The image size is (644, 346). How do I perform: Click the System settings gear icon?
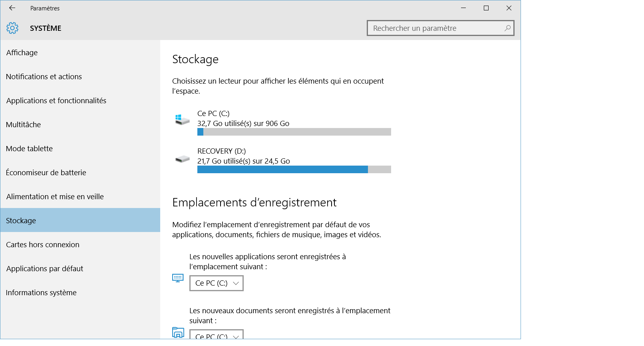pyautogui.click(x=12, y=28)
